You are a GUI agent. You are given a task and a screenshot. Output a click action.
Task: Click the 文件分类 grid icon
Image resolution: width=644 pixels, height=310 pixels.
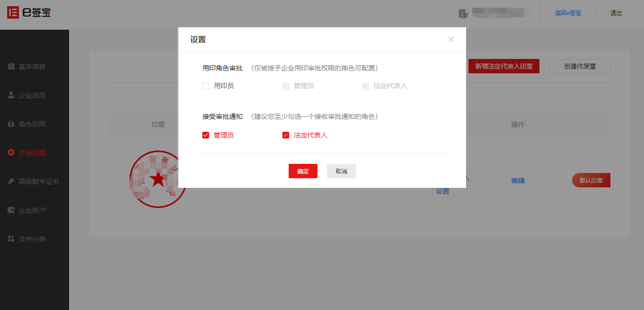[11, 239]
